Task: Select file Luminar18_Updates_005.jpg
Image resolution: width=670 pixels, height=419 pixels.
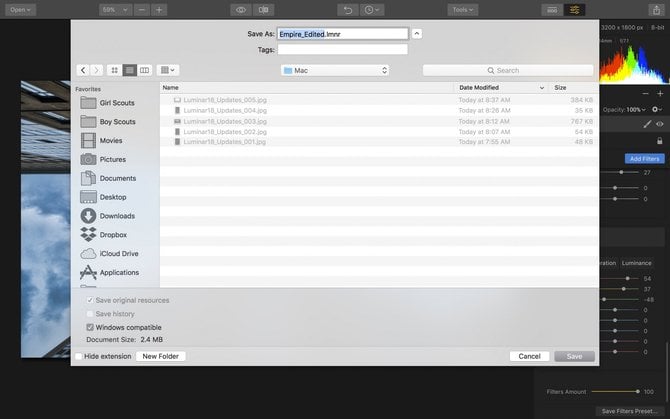Action: click(x=379, y=100)
